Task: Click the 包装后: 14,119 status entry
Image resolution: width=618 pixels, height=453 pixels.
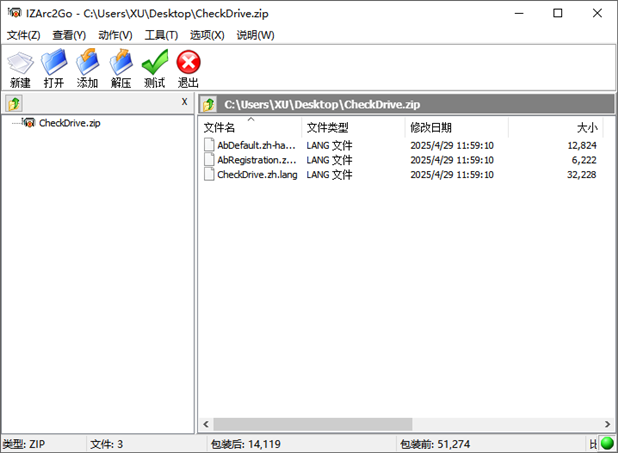Action: (246, 444)
